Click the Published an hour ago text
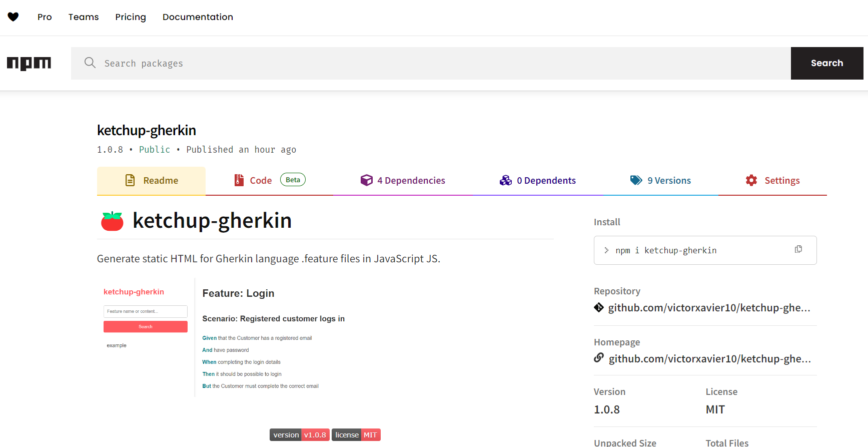This screenshot has height=447, width=868. pyautogui.click(x=241, y=150)
